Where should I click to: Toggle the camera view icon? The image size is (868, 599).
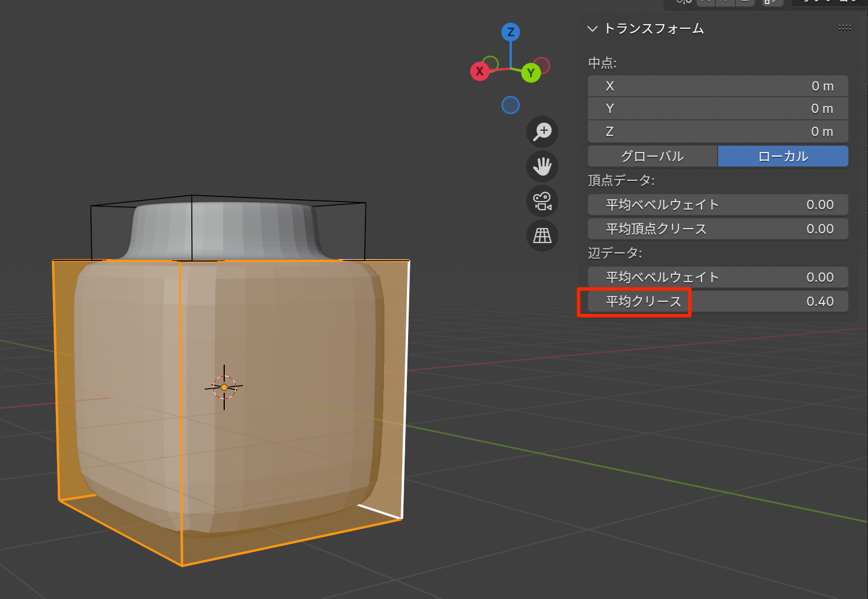[x=542, y=201]
